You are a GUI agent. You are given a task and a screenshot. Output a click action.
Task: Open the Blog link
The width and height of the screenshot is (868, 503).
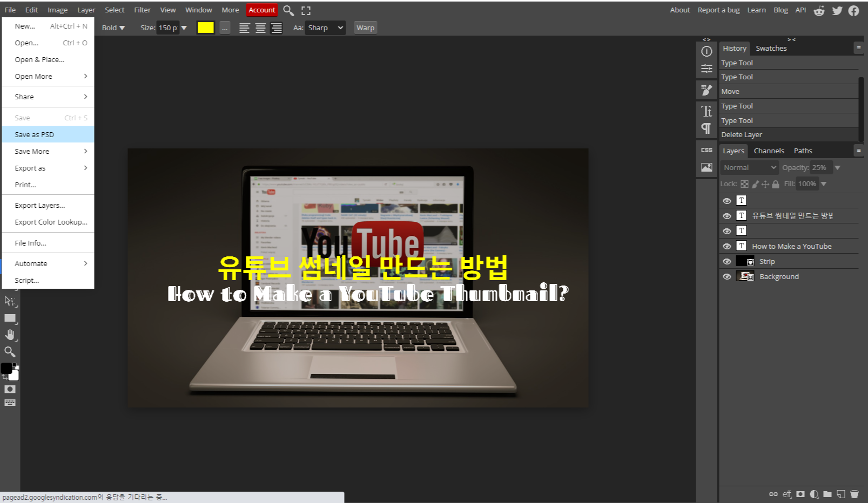click(x=781, y=10)
